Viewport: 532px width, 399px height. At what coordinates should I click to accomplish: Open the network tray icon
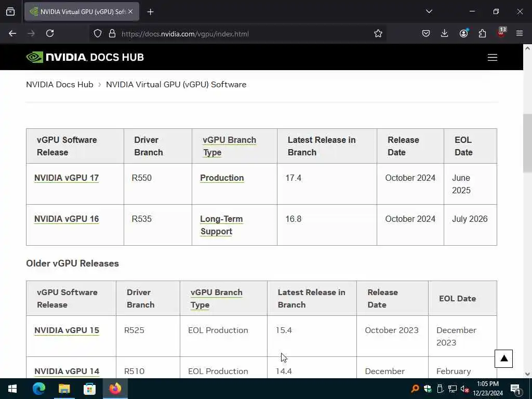[453, 389]
